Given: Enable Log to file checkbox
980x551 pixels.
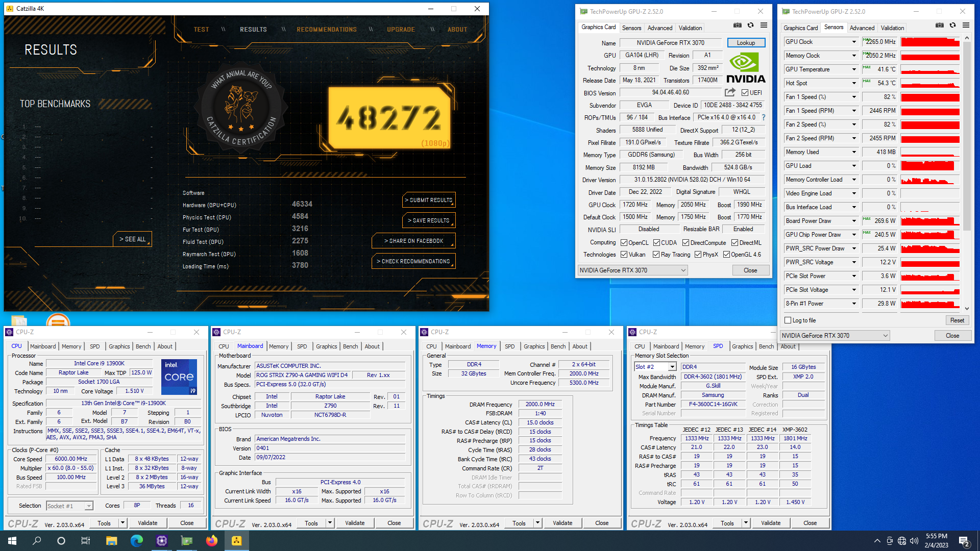Looking at the screenshot, I should click(x=788, y=320).
